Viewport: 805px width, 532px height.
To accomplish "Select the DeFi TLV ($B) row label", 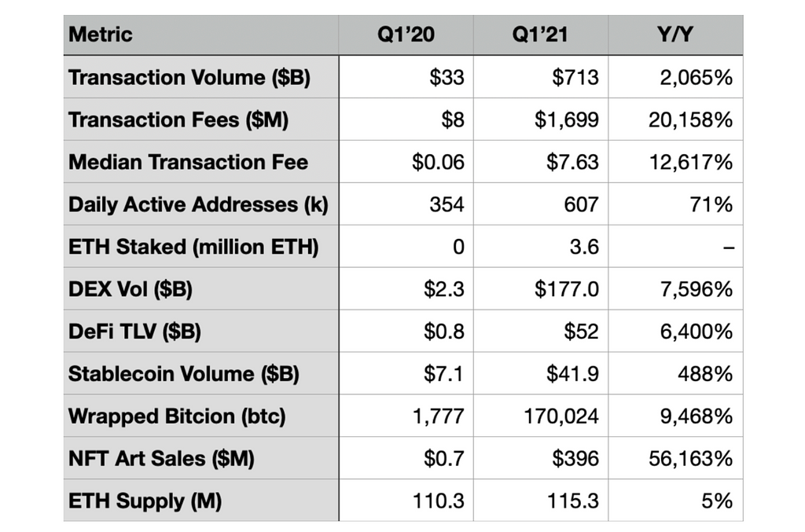I will point(134,332).
